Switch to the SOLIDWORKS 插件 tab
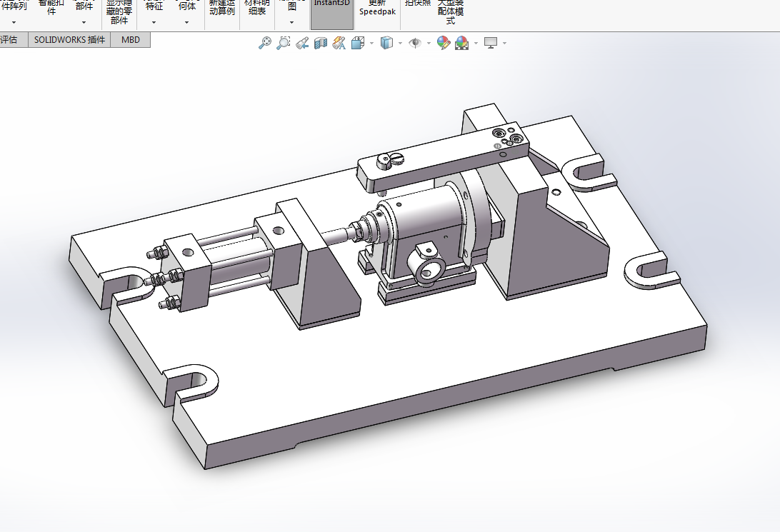This screenshot has height=532, width=780. 69,40
